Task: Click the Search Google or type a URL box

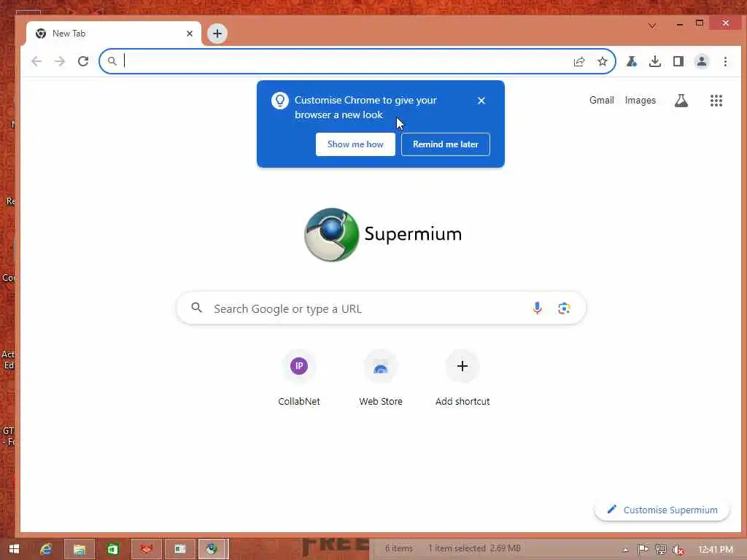Action: pos(381,308)
